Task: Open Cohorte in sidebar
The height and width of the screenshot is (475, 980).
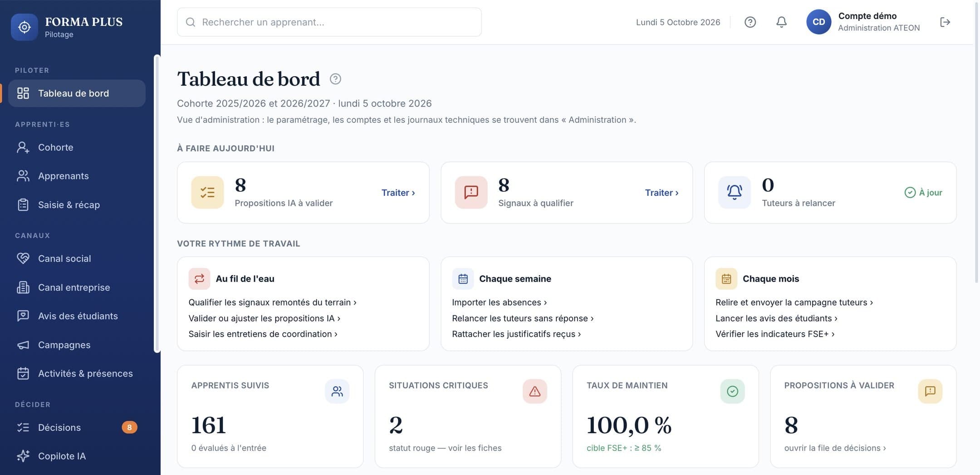Action: (x=77, y=147)
